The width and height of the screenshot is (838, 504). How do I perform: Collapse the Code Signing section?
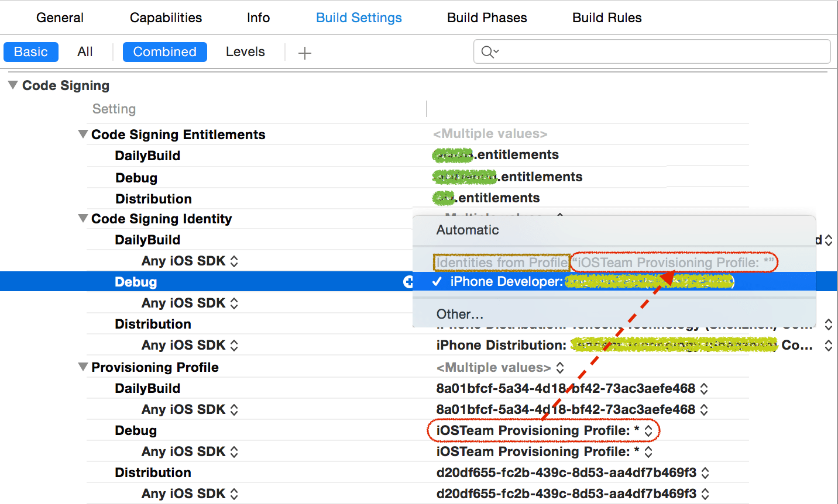pyautogui.click(x=12, y=85)
